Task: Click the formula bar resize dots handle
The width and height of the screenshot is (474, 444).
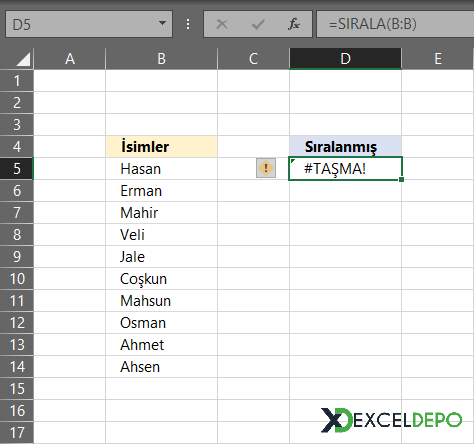Action: coord(188,24)
